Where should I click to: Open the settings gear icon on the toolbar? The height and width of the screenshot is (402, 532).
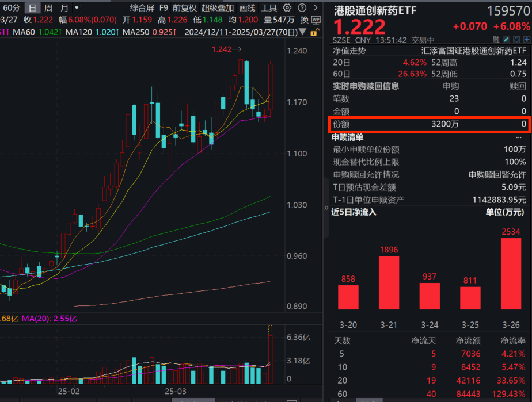(x=286, y=8)
